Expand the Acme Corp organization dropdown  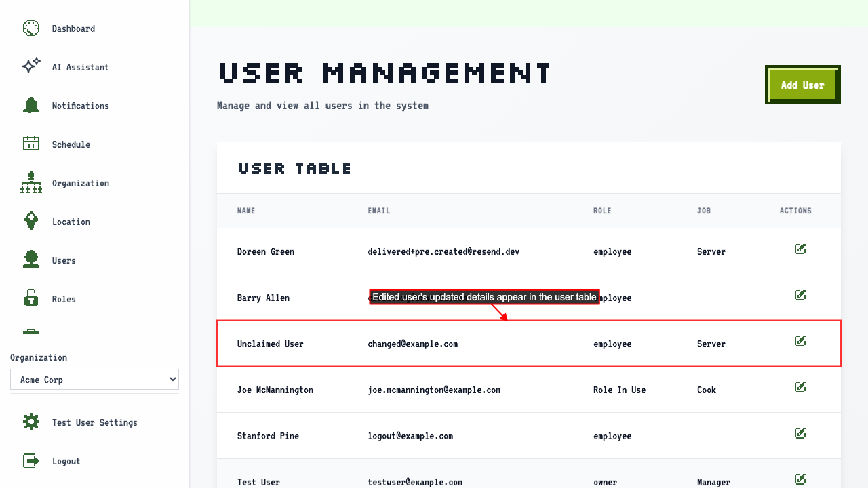pos(94,380)
